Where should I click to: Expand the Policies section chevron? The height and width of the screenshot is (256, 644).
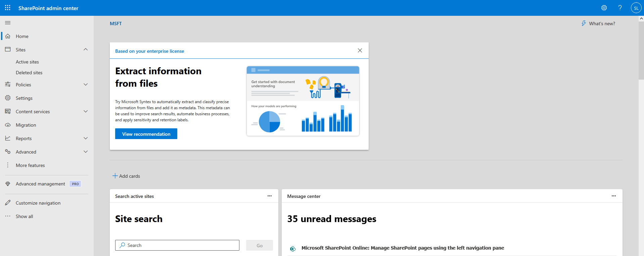[x=86, y=84]
